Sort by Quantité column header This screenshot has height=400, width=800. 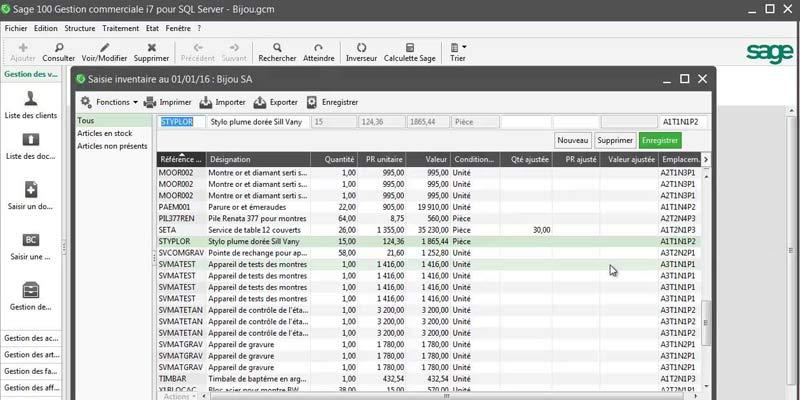pos(334,159)
